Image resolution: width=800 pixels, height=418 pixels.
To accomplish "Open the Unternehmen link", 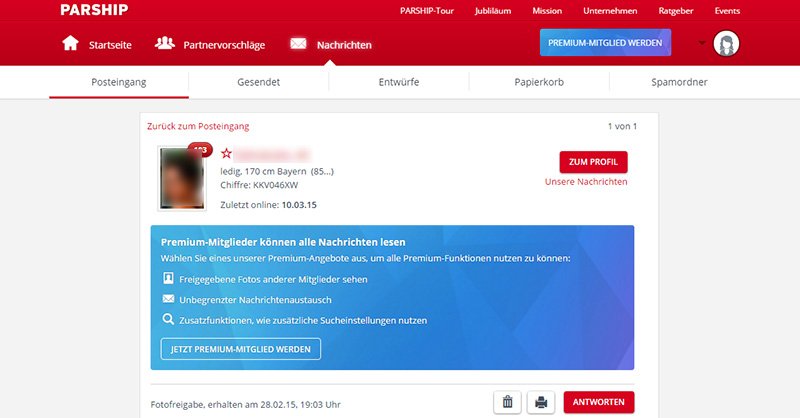I will click(610, 11).
